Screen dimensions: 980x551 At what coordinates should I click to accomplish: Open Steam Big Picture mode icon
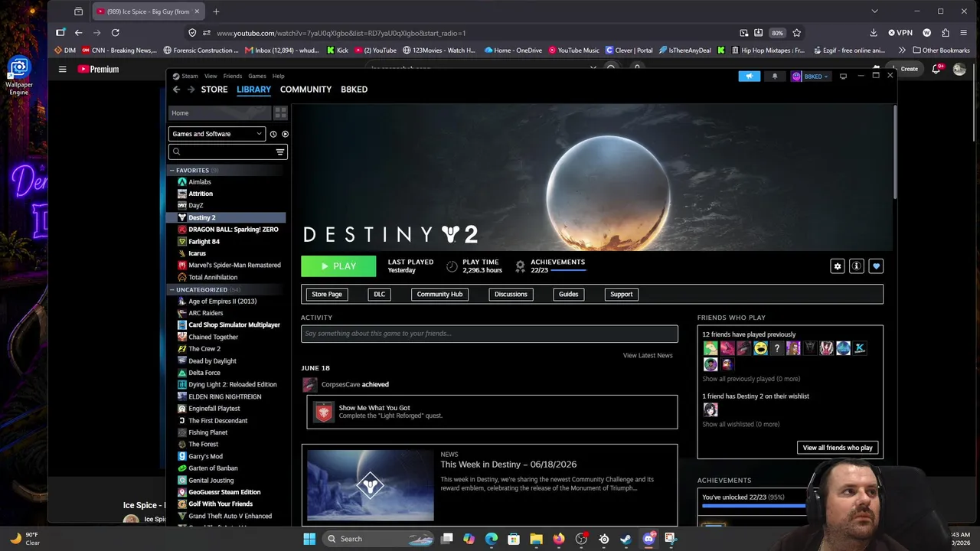(843, 77)
